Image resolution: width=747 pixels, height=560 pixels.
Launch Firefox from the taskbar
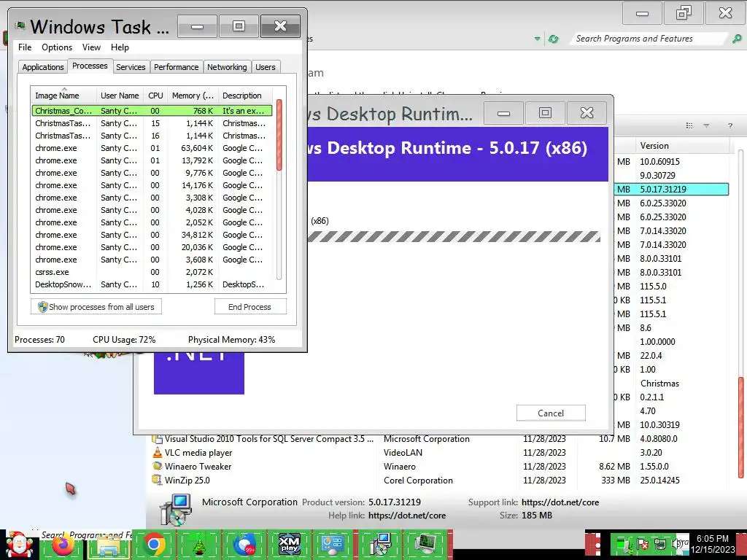(x=63, y=545)
